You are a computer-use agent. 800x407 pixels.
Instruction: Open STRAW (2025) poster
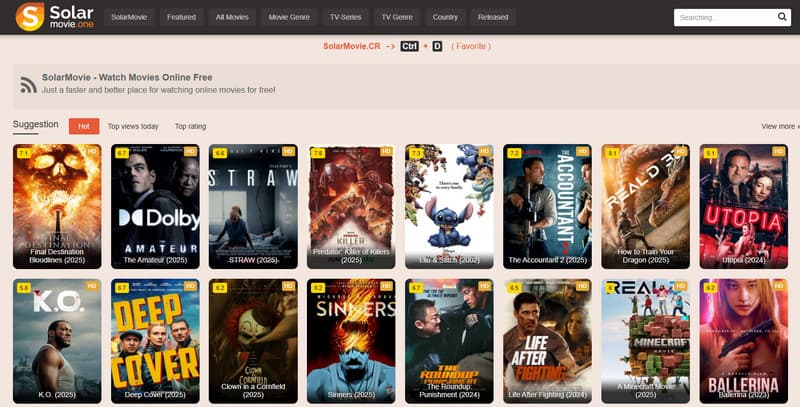pyautogui.click(x=253, y=206)
